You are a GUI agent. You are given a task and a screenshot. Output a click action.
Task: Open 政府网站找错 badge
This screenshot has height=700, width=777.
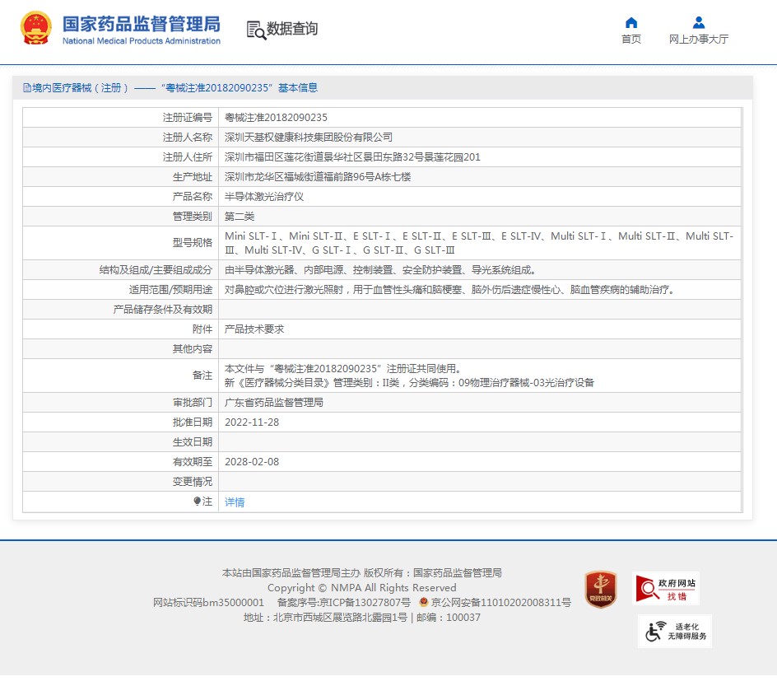tap(666, 589)
